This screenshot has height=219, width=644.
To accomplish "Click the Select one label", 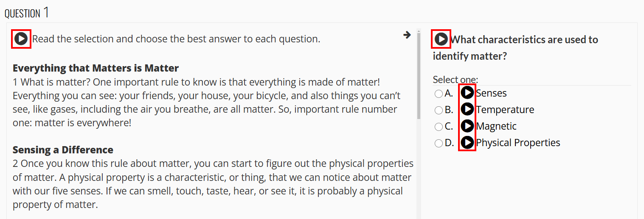I will click(x=455, y=80).
